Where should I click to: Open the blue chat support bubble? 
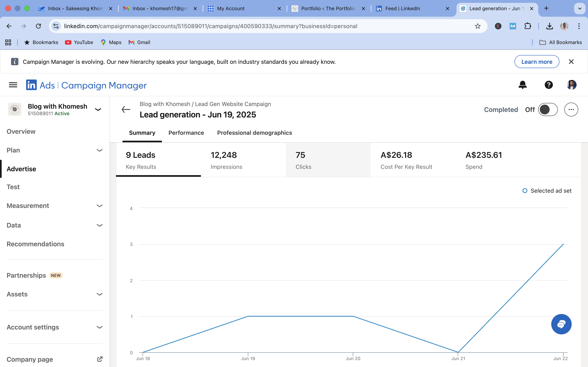coord(561,324)
